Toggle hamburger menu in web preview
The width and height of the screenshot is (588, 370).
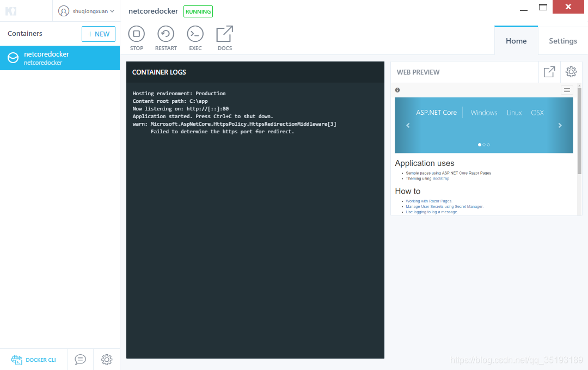click(x=567, y=90)
